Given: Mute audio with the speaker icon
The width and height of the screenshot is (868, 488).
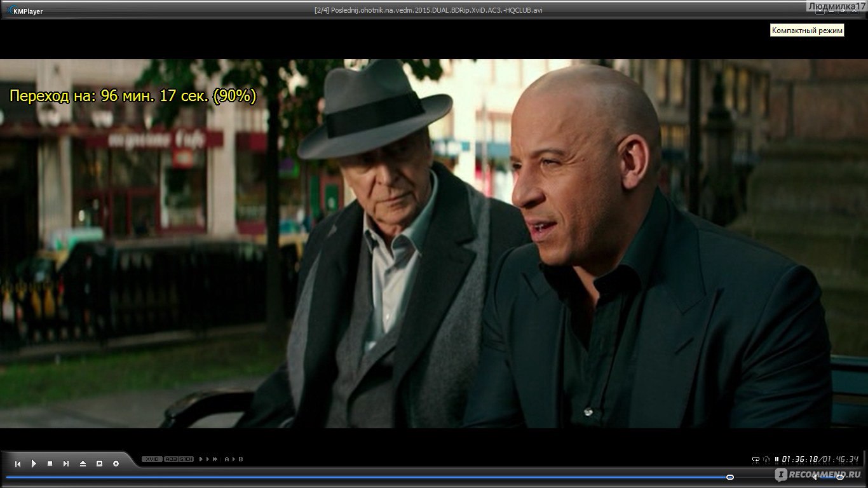Looking at the screenshot, I should pyautogui.click(x=815, y=477).
